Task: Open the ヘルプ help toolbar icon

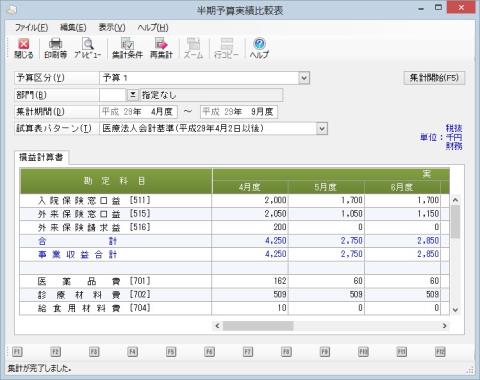Action: click(x=259, y=49)
